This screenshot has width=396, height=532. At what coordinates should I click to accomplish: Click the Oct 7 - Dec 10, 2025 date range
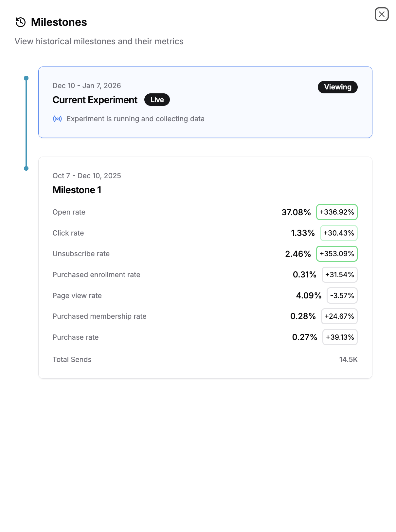coord(87,176)
